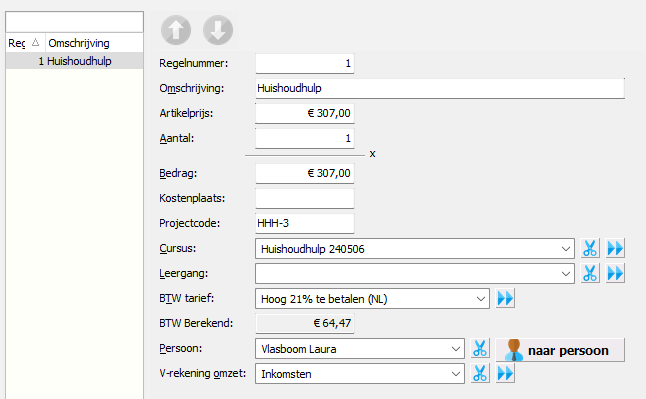Click the Bedrag field
Image resolution: width=646 pixels, height=399 pixels.
(x=304, y=173)
